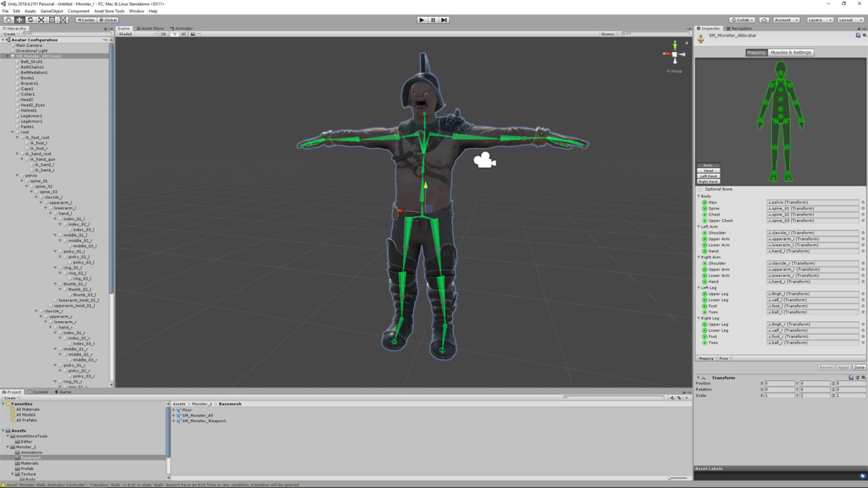Open the Hierarchy Create dropdown
Image resolution: width=868 pixels, height=488 pixels.
tap(10, 34)
